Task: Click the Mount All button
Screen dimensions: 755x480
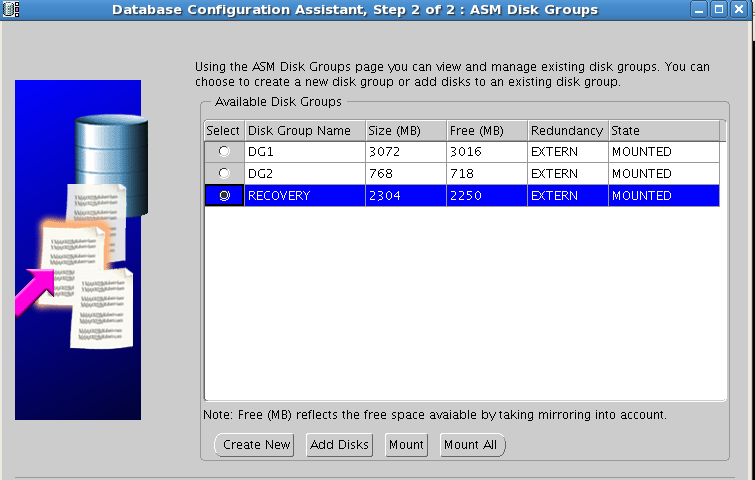Action: coord(472,444)
